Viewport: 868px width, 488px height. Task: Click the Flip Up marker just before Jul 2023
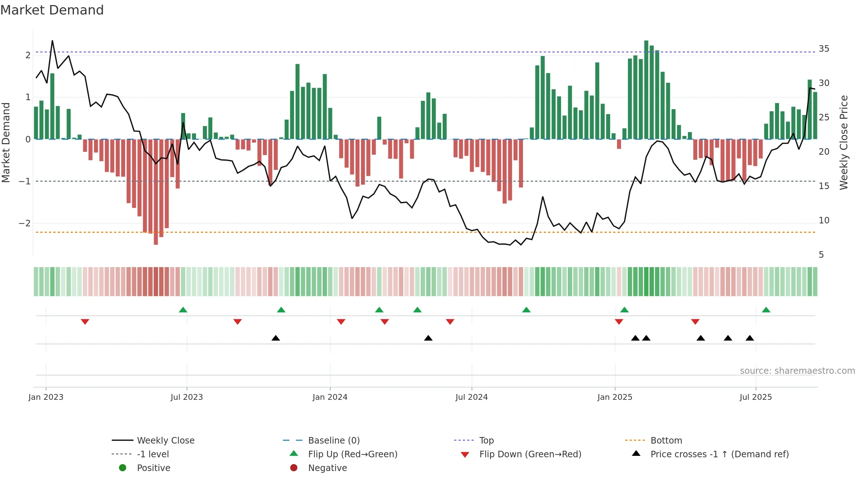(183, 310)
